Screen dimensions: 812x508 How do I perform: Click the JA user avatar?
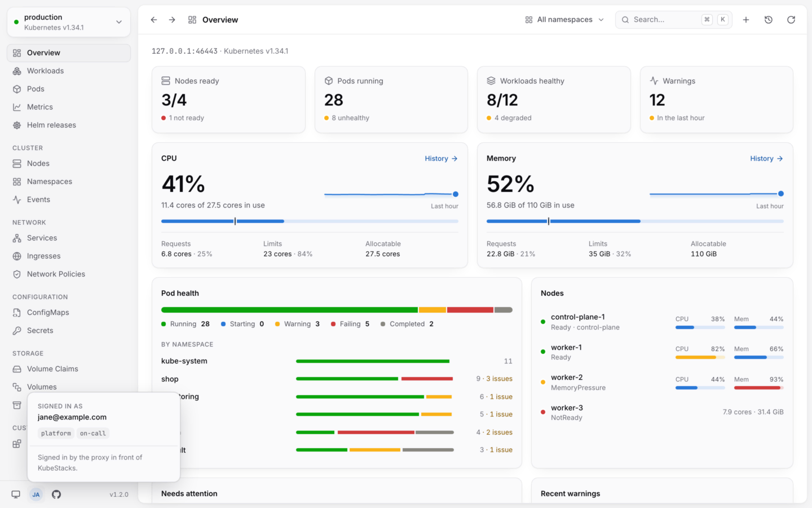pyautogui.click(x=36, y=494)
